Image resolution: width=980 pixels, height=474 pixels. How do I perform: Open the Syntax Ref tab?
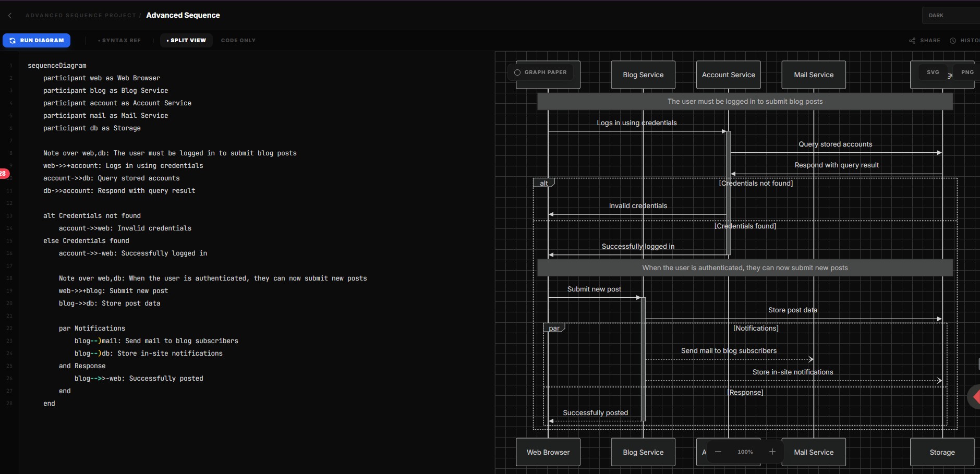(x=119, y=40)
